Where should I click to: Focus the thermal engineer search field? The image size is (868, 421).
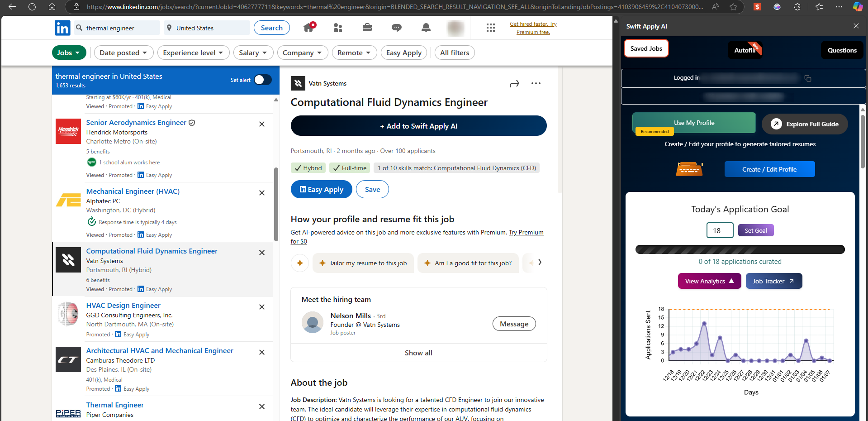click(x=118, y=28)
